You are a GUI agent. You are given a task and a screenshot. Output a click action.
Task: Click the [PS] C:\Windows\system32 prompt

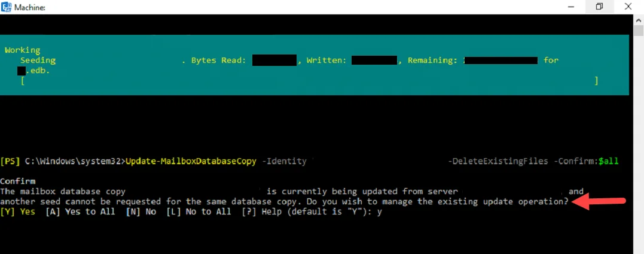pos(62,161)
